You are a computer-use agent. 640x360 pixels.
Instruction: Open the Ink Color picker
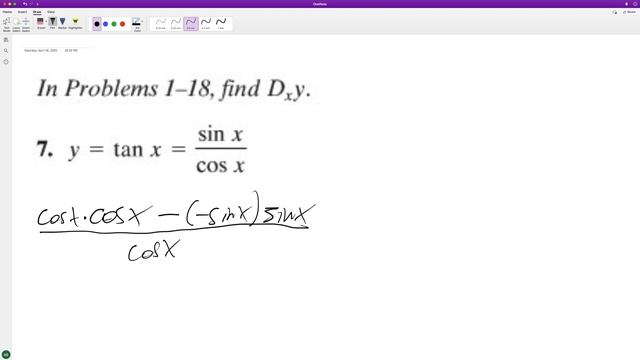[137, 24]
